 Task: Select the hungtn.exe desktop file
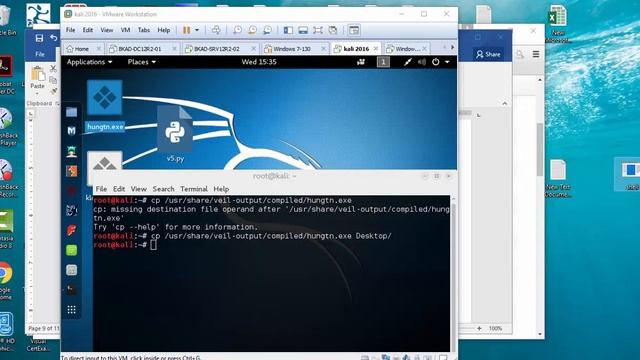105,106
